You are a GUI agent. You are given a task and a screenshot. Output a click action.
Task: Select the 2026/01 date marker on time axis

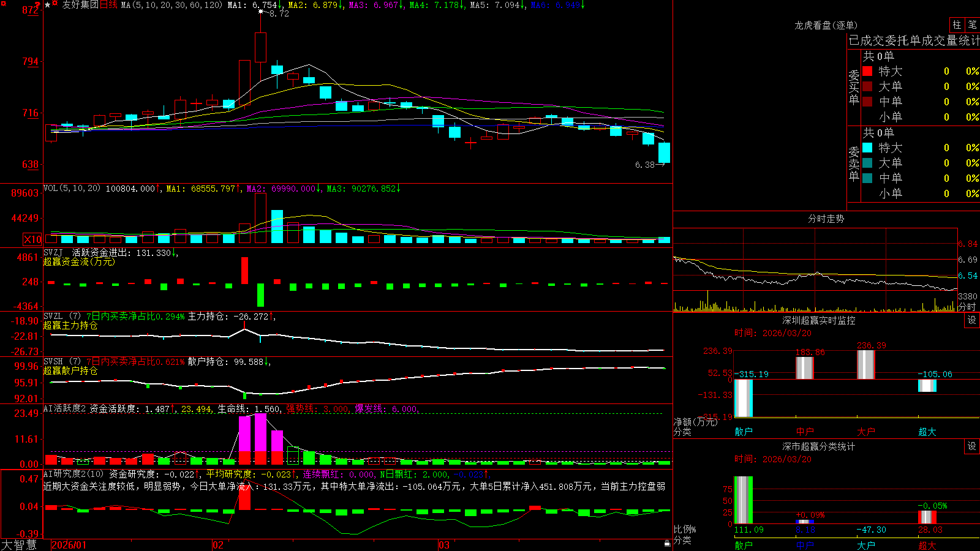(x=69, y=545)
